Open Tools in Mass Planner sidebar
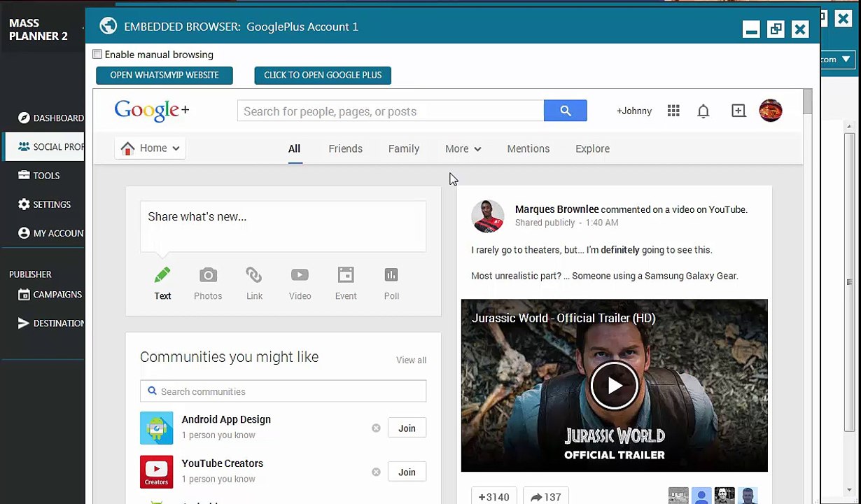861x504 pixels. 39,176
